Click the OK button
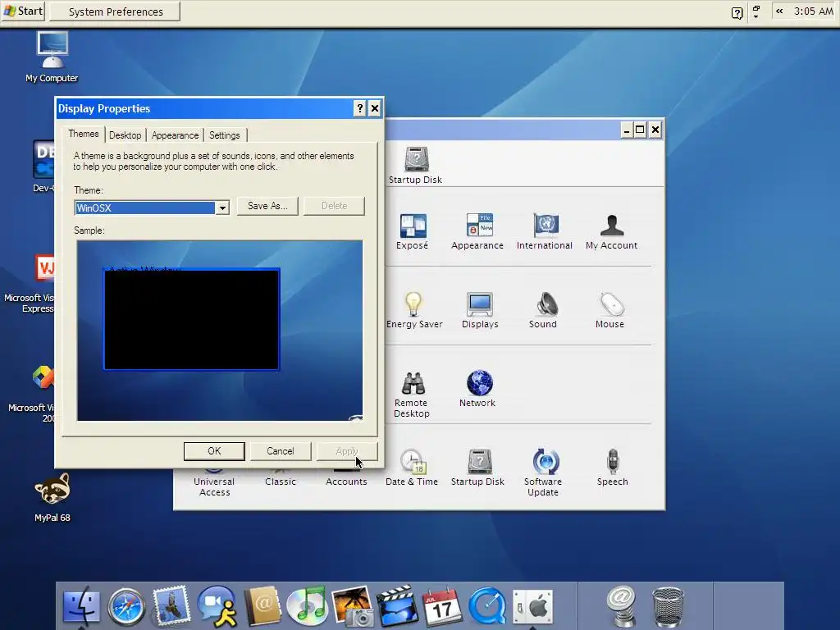The height and width of the screenshot is (630, 840). pos(214,451)
